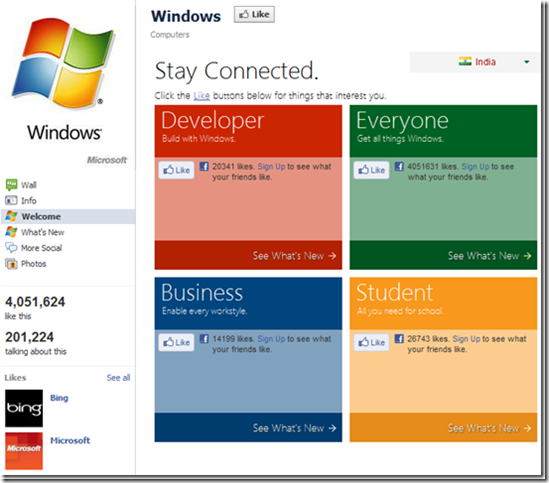Screen dimensions: 549x483
Task: Go to the What's New tab
Action: pos(43,232)
